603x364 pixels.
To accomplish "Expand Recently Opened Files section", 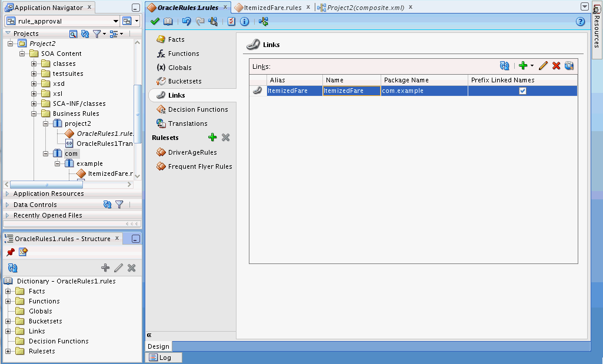I will coord(7,215).
